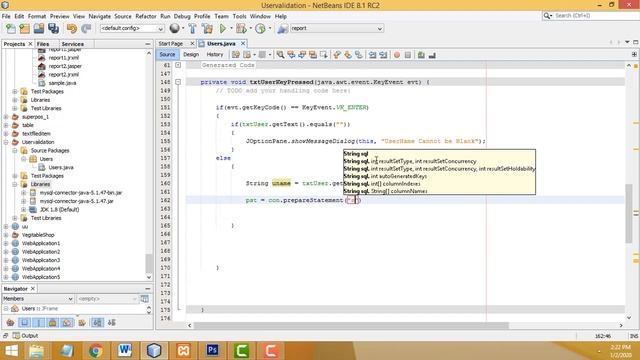Viewport: 640px width, 360px height.
Task: Click the Shift Line Right editor icon
Action: click(x=383, y=55)
